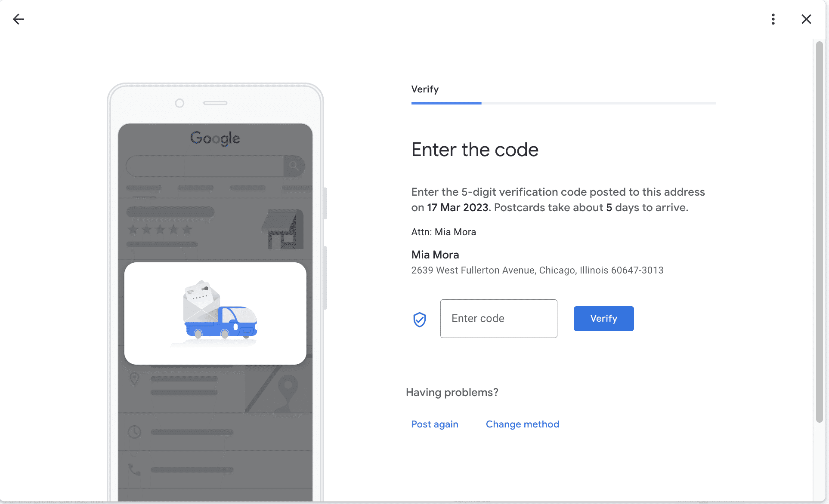Select the Enter code input field
This screenshot has width=829, height=504.
pos(498,318)
